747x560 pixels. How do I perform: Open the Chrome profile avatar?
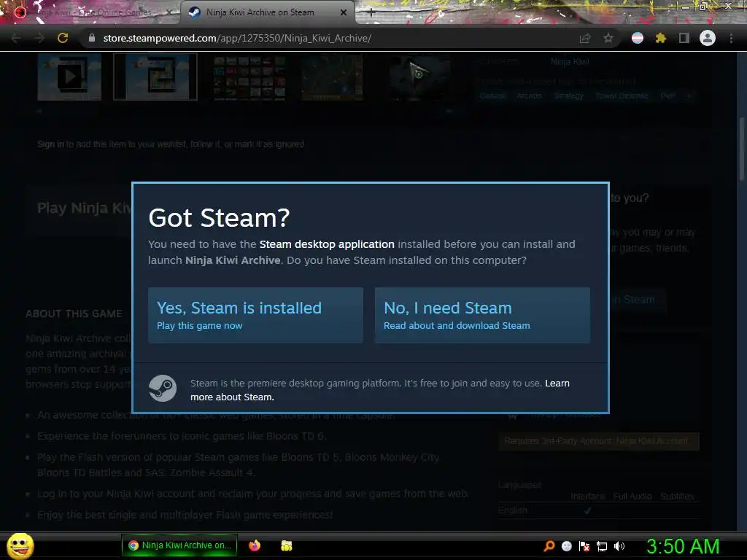pos(707,38)
